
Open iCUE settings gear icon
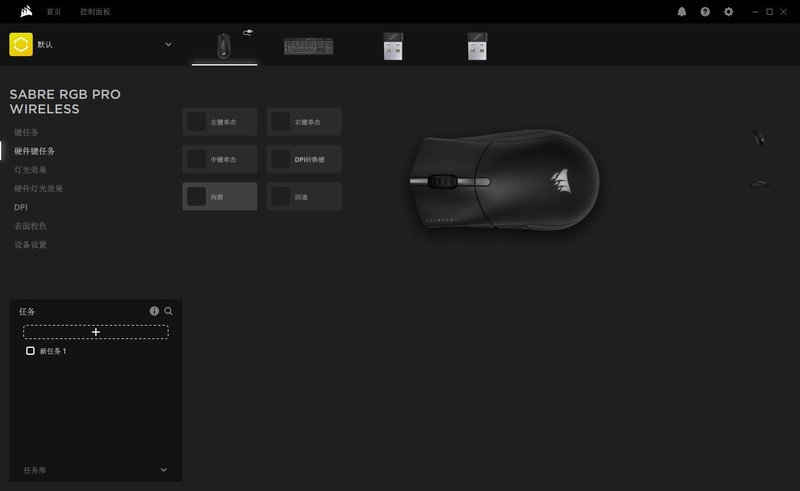[x=729, y=12]
